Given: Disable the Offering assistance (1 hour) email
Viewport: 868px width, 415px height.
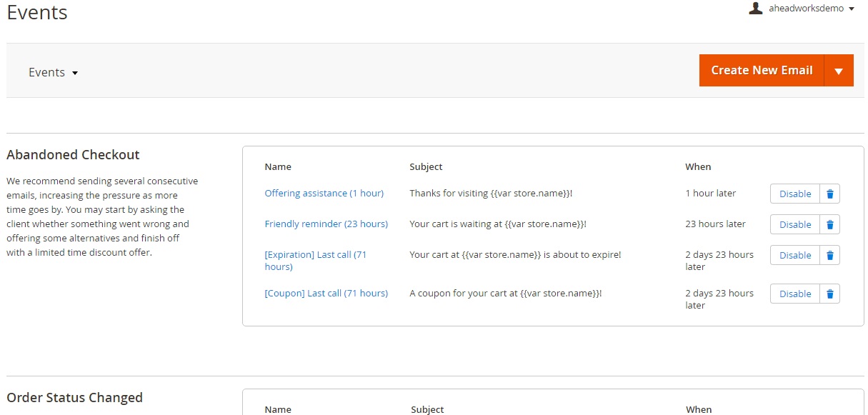Looking at the screenshot, I should coord(794,194).
